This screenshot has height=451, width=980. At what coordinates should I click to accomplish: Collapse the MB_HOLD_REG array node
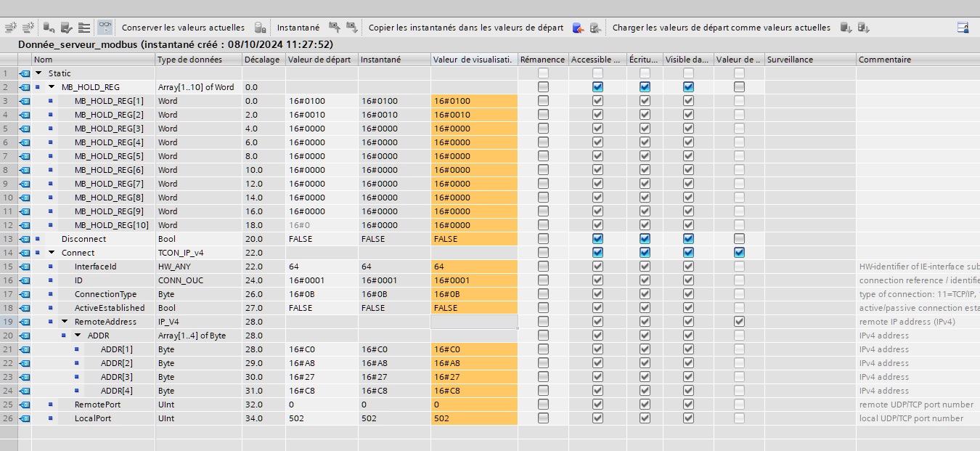tap(52, 87)
